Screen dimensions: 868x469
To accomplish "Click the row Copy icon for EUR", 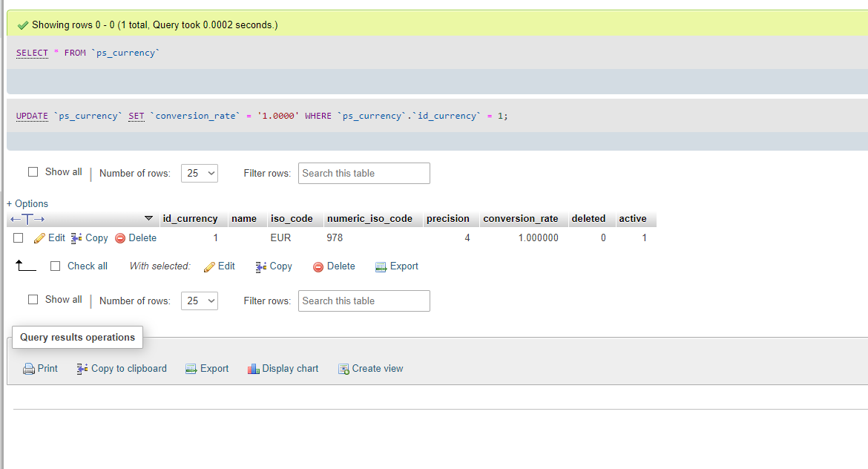I will pyautogui.click(x=76, y=238).
